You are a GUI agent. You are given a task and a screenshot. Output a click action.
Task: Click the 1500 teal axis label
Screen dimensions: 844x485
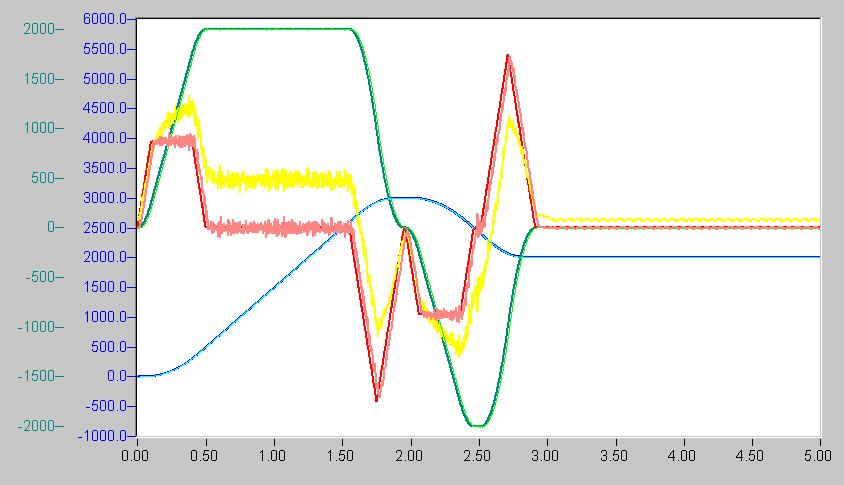[x=40, y=79]
